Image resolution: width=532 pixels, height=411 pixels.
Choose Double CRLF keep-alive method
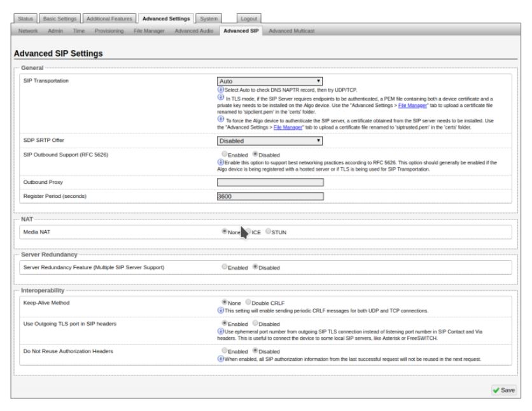(247, 302)
